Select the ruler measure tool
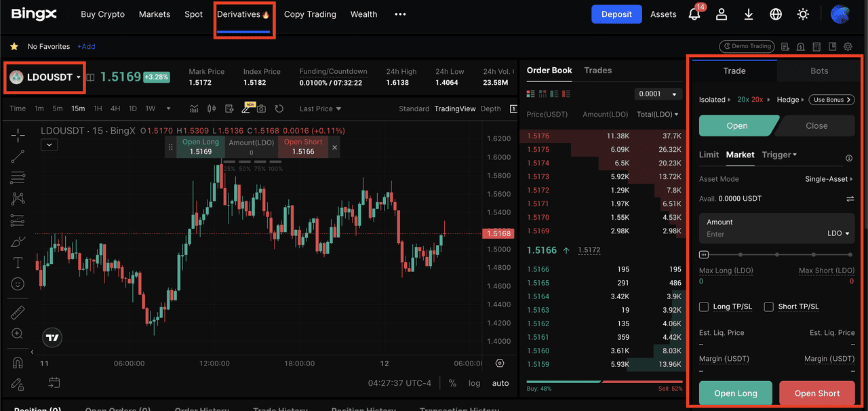 (18, 313)
